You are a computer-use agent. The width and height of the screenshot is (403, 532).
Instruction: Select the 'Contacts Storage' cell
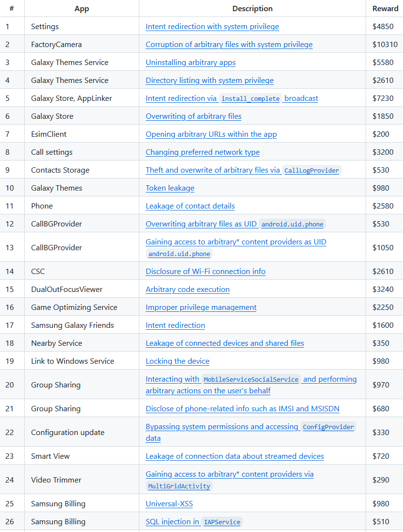[x=82, y=170]
